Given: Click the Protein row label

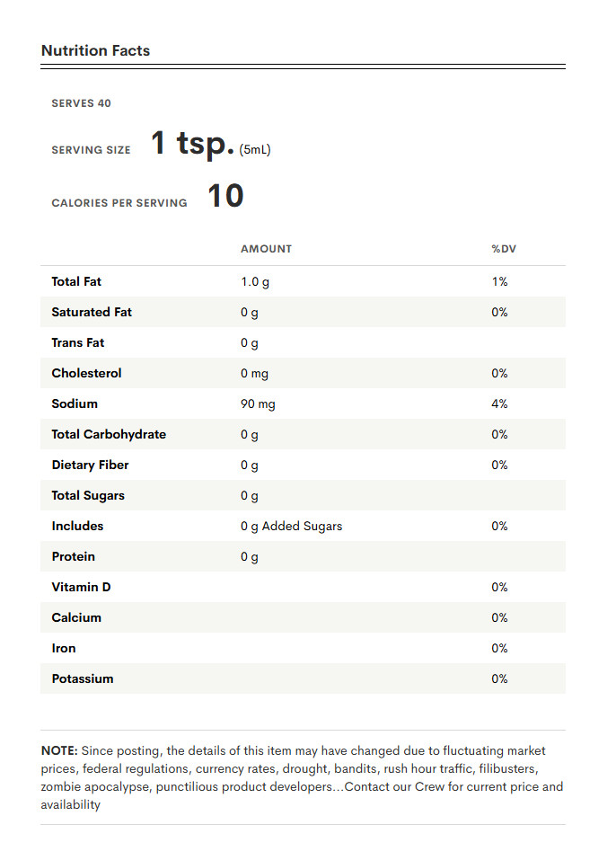Looking at the screenshot, I should pos(74,556).
